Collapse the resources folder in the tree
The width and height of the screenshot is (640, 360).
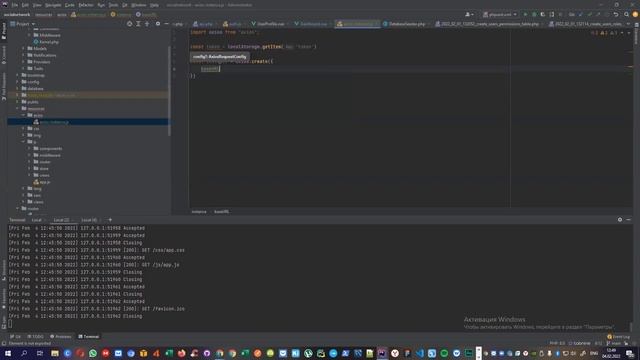point(18,109)
